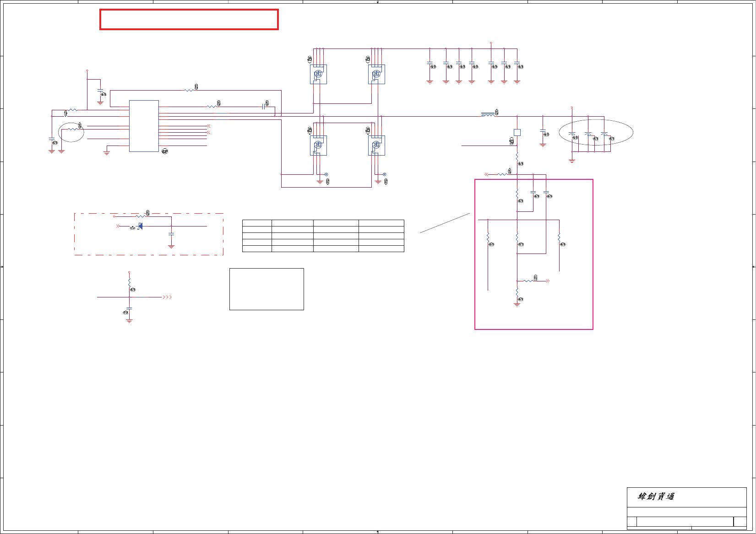Select the lower-left MOSFET symbol

[318, 146]
